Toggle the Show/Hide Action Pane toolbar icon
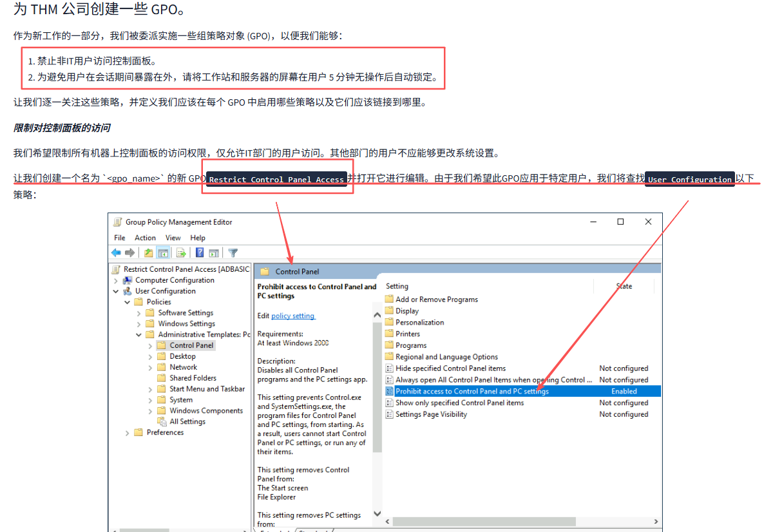Viewport: 773px width, 532px height. 214,253
